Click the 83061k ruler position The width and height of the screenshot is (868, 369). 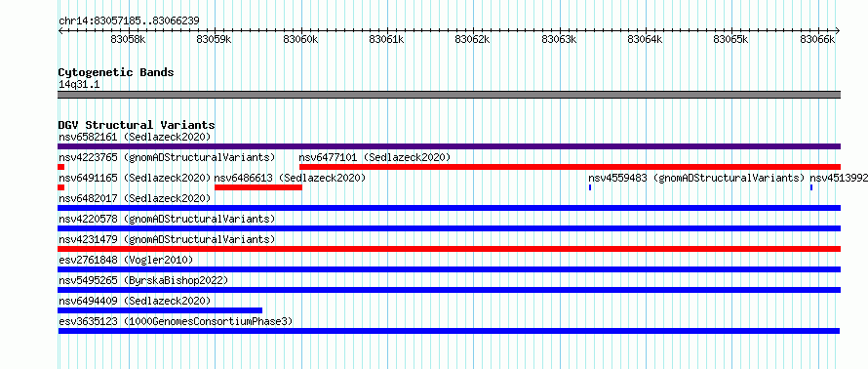[387, 39]
